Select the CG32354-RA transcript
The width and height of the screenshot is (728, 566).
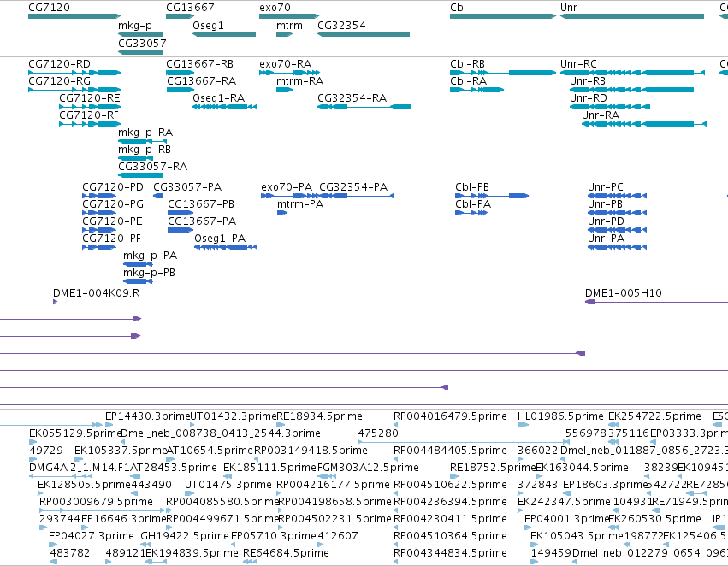tap(364, 107)
